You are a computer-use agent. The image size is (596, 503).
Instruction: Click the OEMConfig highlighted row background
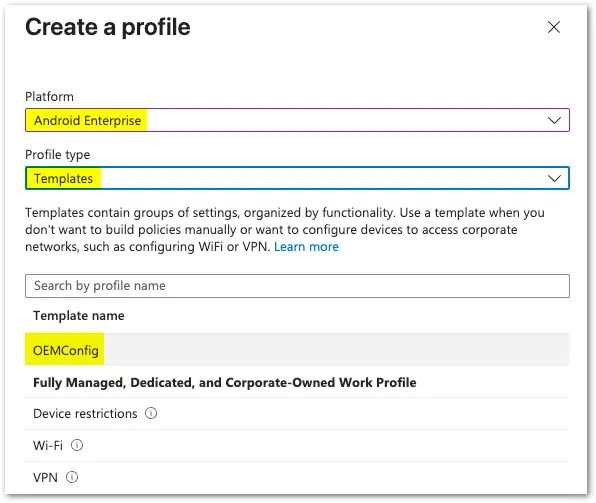[x=297, y=349]
